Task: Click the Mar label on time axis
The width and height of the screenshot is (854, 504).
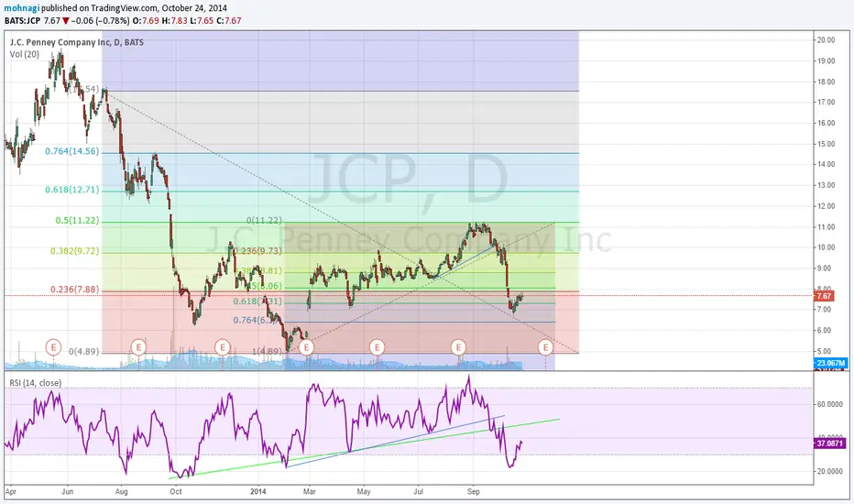Action: pyautogui.click(x=310, y=491)
